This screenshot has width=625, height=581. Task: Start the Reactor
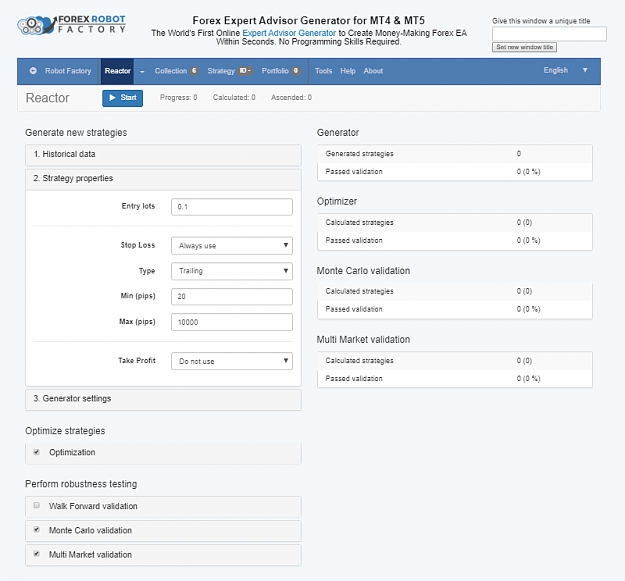click(x=122, y=98)
